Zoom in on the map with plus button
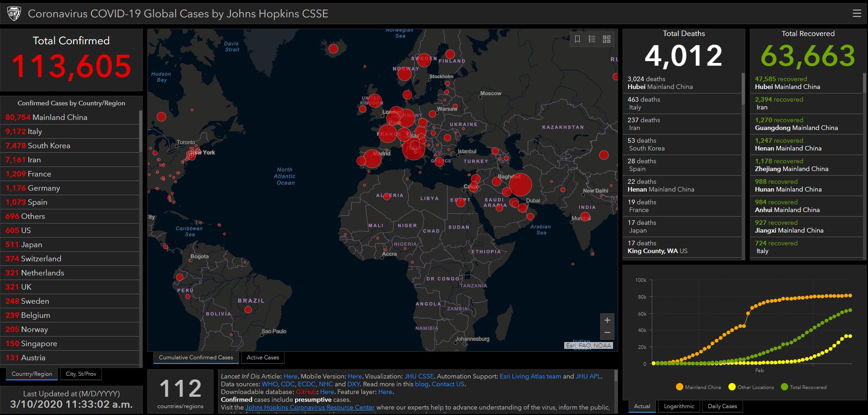Screen dimensions: 868x415 tap(607, 320)
